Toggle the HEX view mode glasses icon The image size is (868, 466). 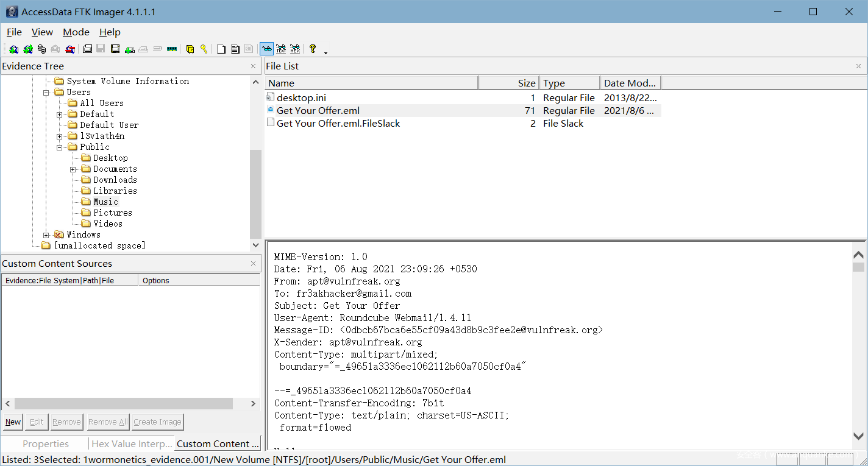(x=295, y=49)
